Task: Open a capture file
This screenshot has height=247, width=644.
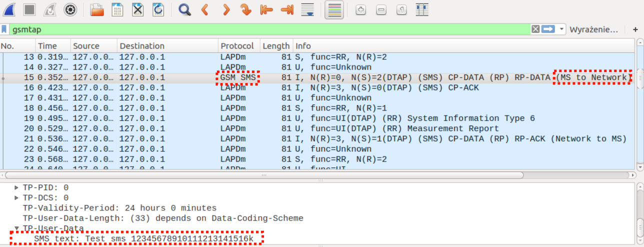Action: (97, 9)
